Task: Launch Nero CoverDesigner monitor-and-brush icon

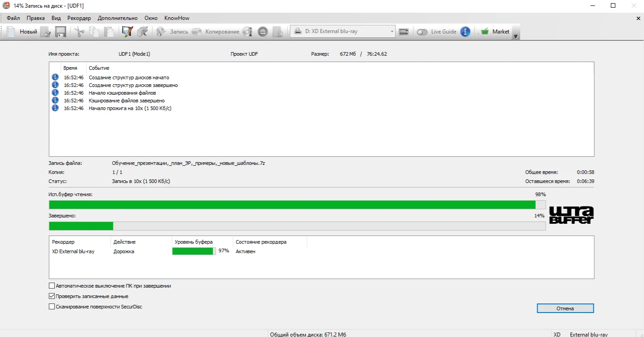Action: click(x=127, y=32)
